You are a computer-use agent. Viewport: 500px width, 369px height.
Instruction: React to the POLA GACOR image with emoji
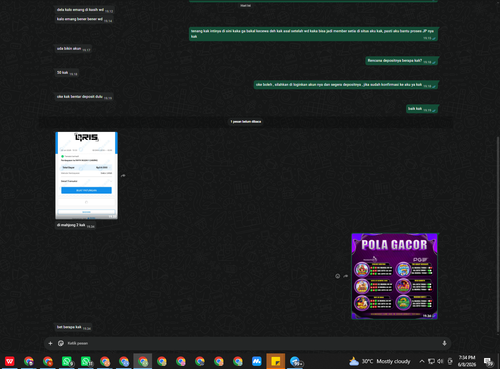point(337,276)
